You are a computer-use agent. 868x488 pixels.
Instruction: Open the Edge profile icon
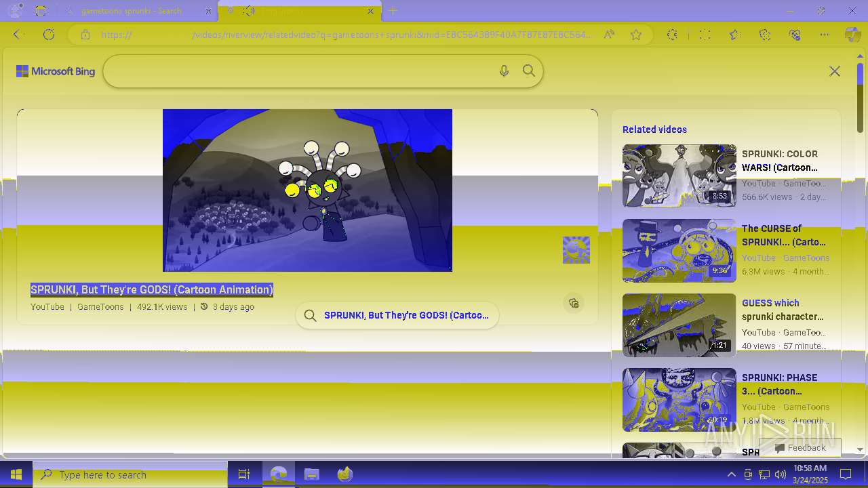tap(15, 10)
